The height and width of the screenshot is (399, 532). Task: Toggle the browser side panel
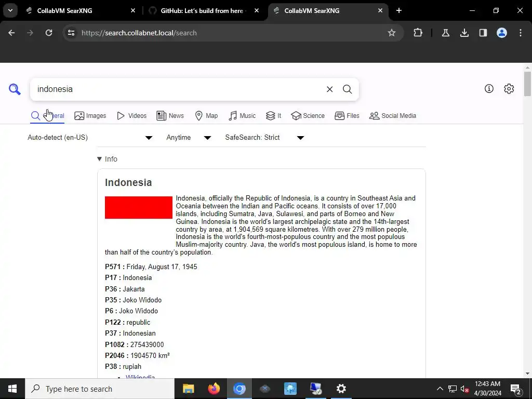click(483, 33)
